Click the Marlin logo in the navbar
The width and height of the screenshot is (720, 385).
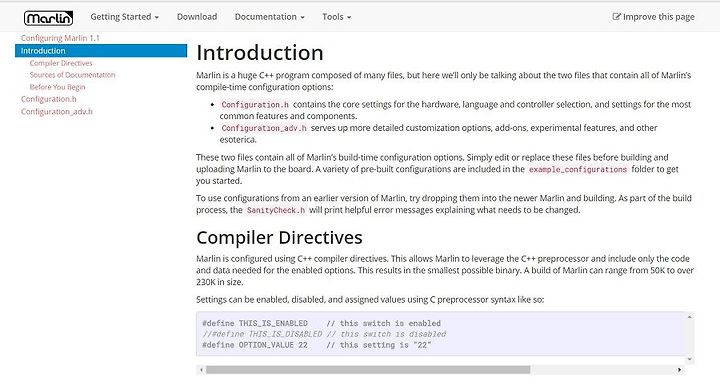pos(48,17)
